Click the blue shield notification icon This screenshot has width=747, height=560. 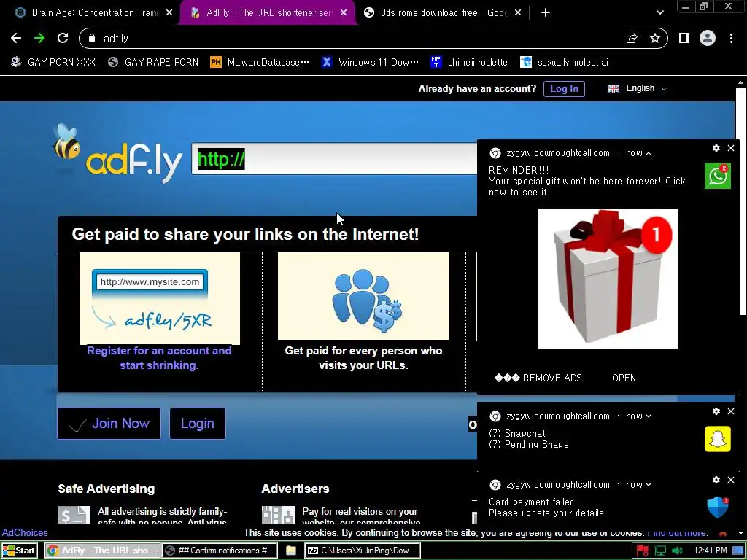[x=718, y=507]
